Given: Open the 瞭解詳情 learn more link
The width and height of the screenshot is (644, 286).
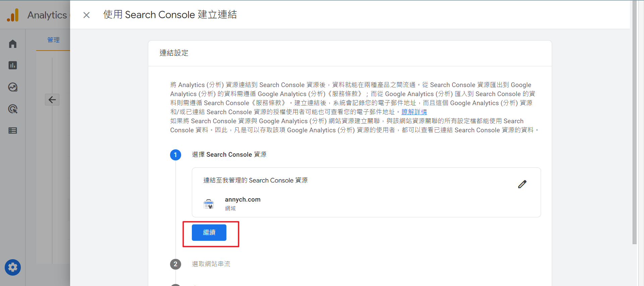Looking at the screenshot, I should pyautogui.click(x=414, y=112).
